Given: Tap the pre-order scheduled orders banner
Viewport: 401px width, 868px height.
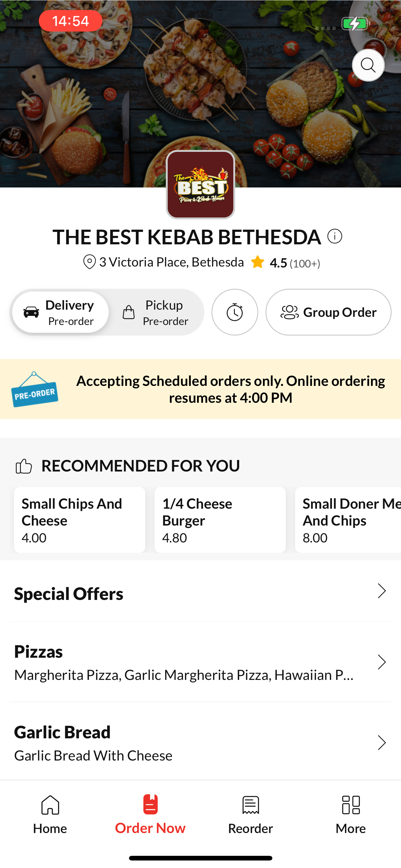Looking at the screenshot, I should click(200, 389).
